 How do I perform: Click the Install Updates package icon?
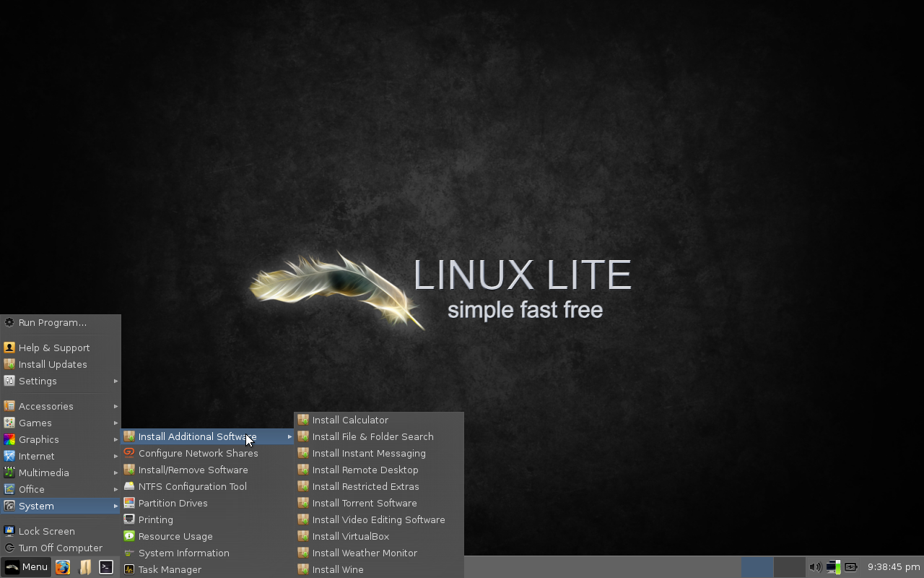click(9, 364)
